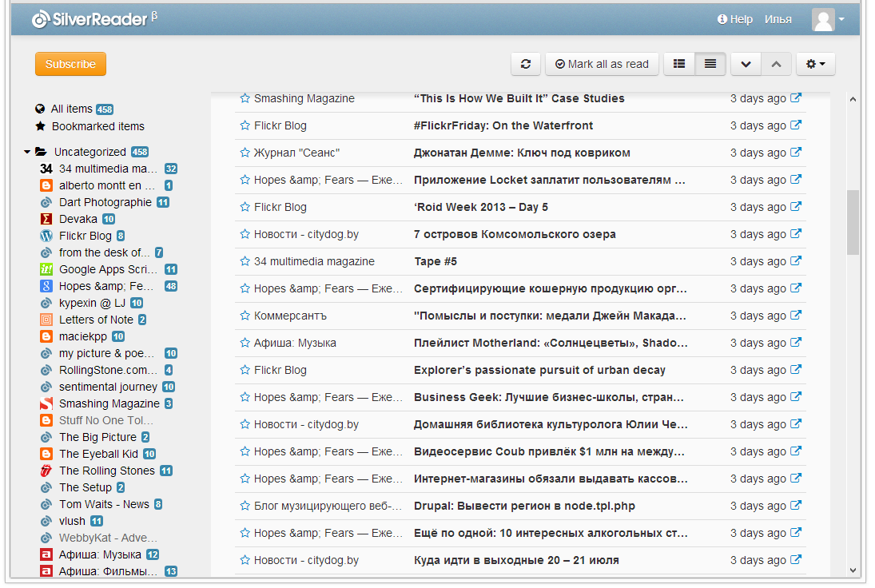Open Приложение Locket article external link
Viewport: 875px width, 588px height.
tap(796, 179)
